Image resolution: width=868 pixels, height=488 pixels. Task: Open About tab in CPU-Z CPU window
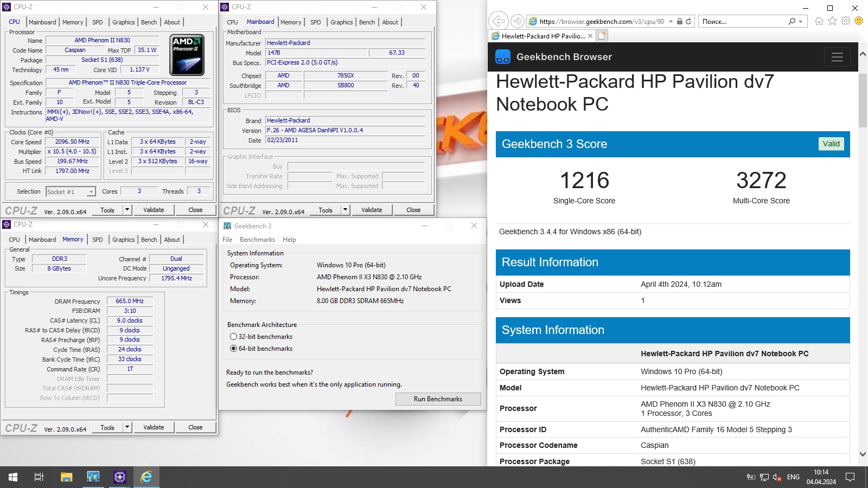coord(172,22)
